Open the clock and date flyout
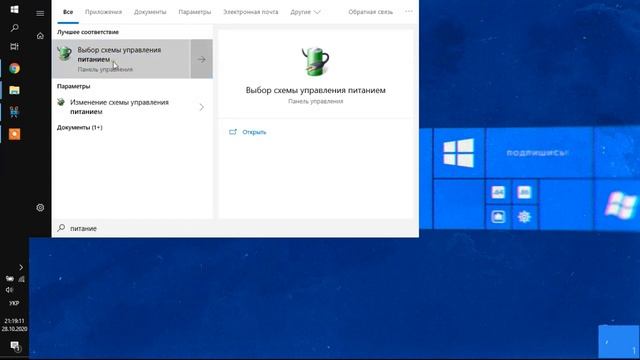 [14, 325]
